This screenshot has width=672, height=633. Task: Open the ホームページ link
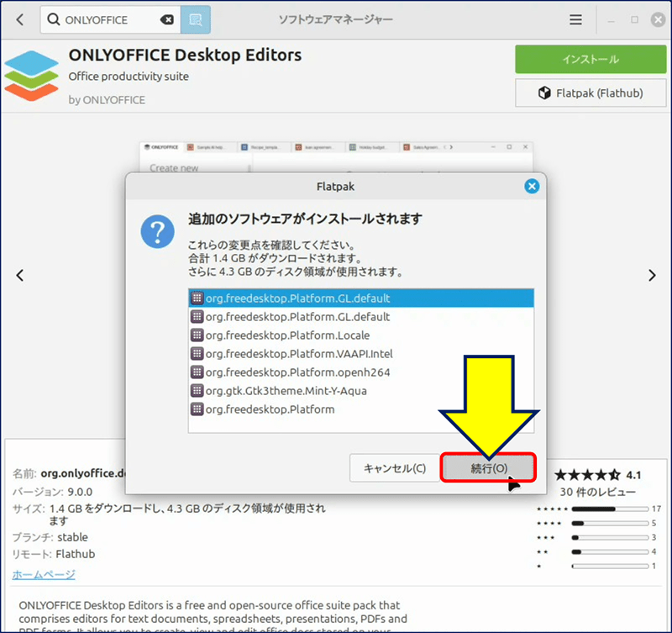click(x=44, y=574)
